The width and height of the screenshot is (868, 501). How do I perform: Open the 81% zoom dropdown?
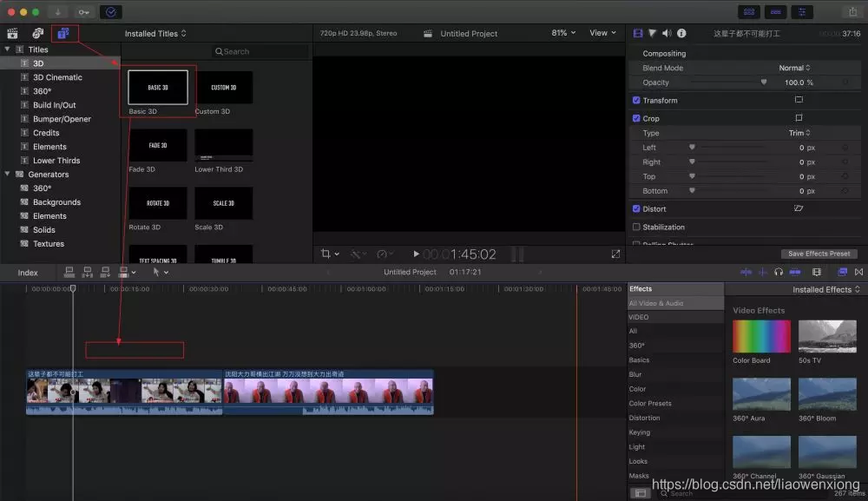pyautogui.click(x=563, y=33)
